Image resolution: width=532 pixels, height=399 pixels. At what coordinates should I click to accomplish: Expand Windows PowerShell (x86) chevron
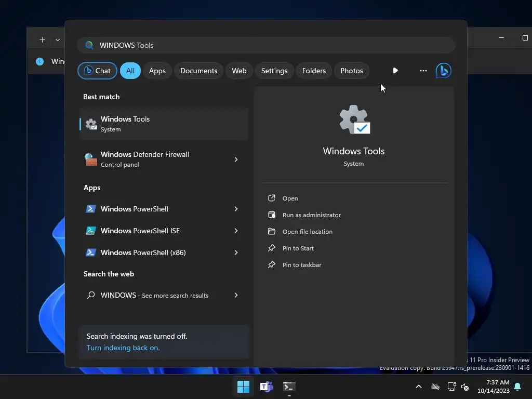pyautogui.click(x=236, y=252)
